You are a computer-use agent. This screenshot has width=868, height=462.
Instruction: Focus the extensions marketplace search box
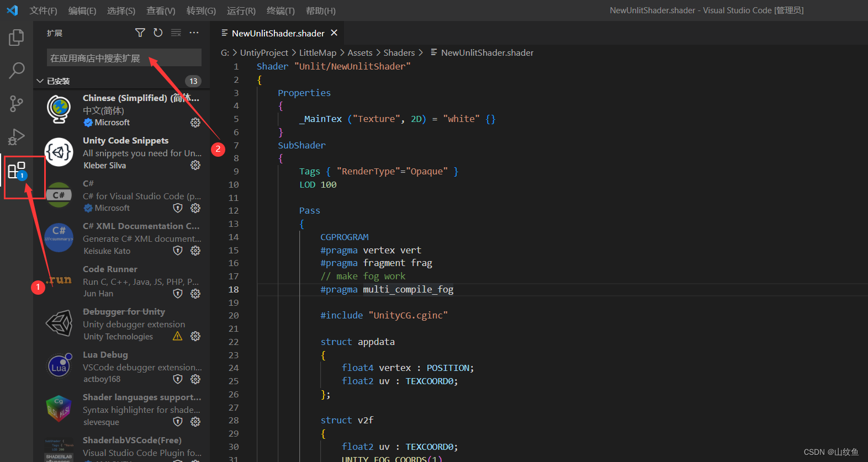124,58
